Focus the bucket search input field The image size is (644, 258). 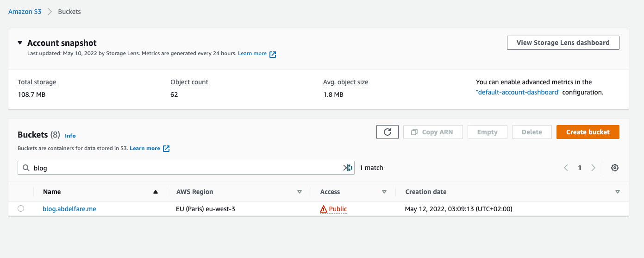185,168
